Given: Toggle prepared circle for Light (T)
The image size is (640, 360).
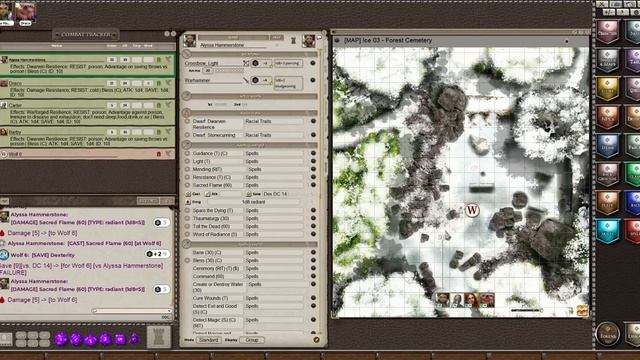Looking at the screenshot, I should click(x=187, y=162).
